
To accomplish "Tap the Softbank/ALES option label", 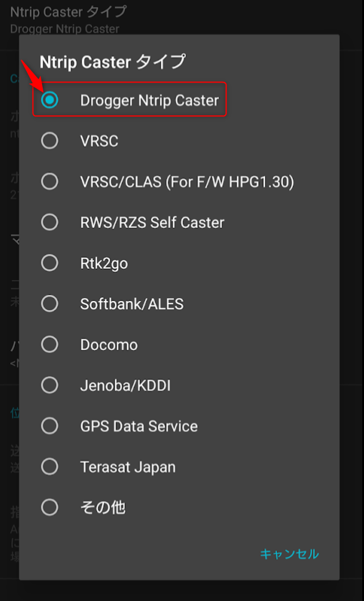I will [132, 304].
